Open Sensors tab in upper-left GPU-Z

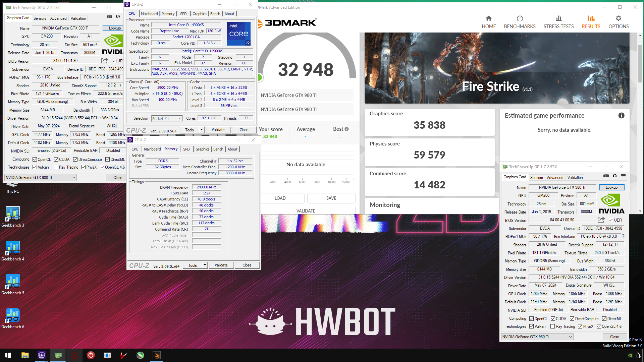[40, 18]
